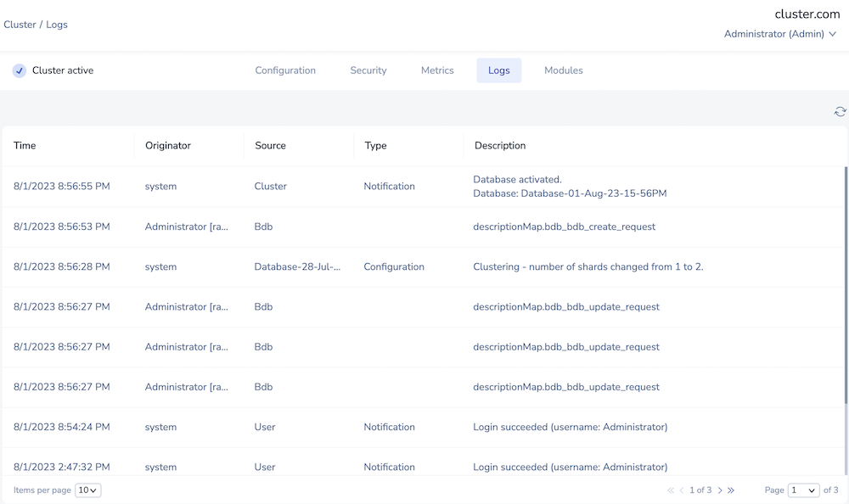Jump to the last page using double-right arrow
The image size is (849, 504).
tap(731, 490)
